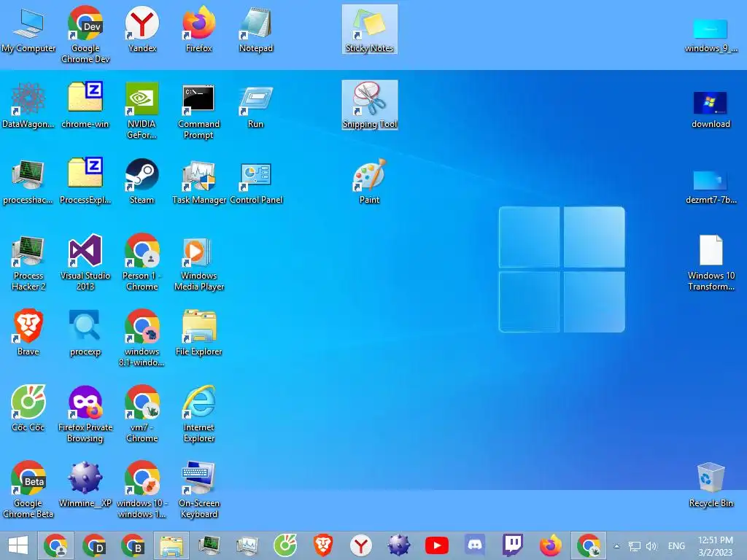Select dezmrt7-7b... image file
Viewport: 747px width, 560px height.
pos(711,187)
